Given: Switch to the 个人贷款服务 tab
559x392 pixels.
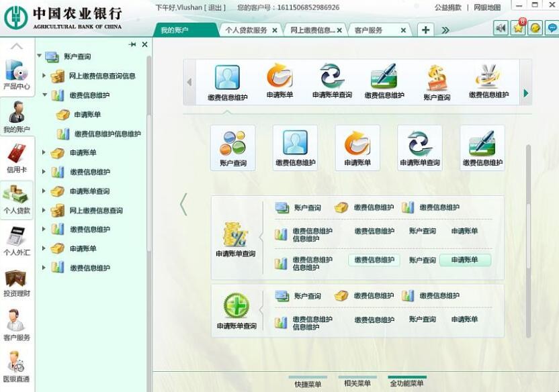Looking at the screenshot, I should [x=246, y=30].
